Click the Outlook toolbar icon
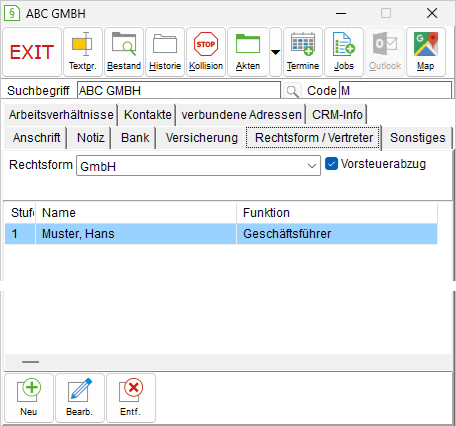Screen dimensions: 456x426 tap(385, 52)
